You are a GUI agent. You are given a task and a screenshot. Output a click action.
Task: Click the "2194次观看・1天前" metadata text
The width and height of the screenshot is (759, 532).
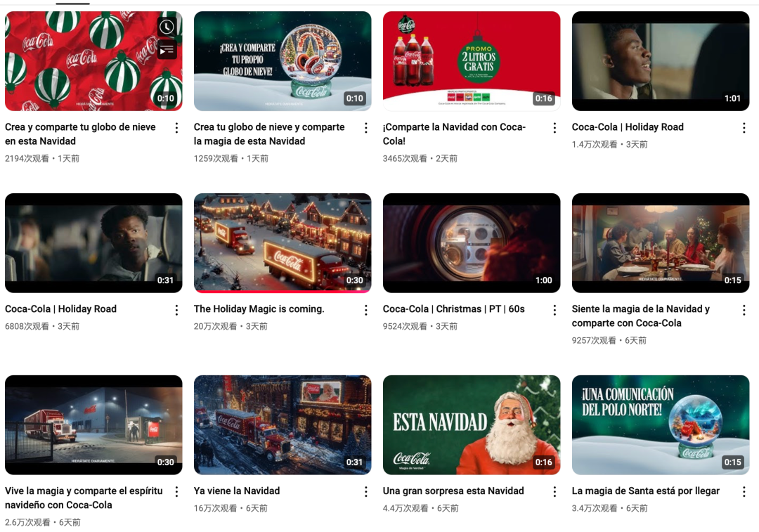click(x=42, y=158)
